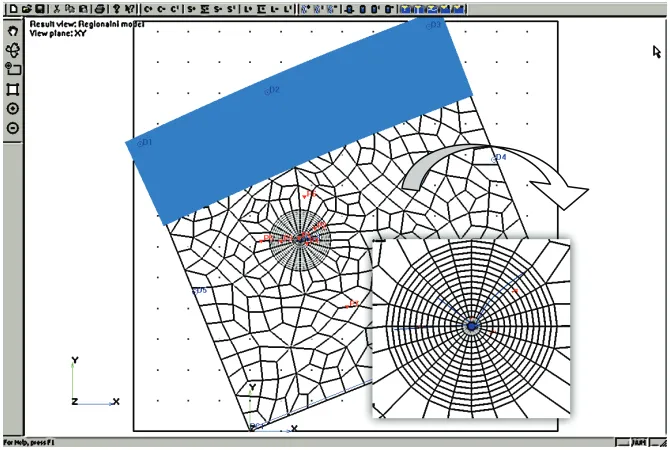
Task: Click the L icon with bars above and below
Action: [261, 9]
